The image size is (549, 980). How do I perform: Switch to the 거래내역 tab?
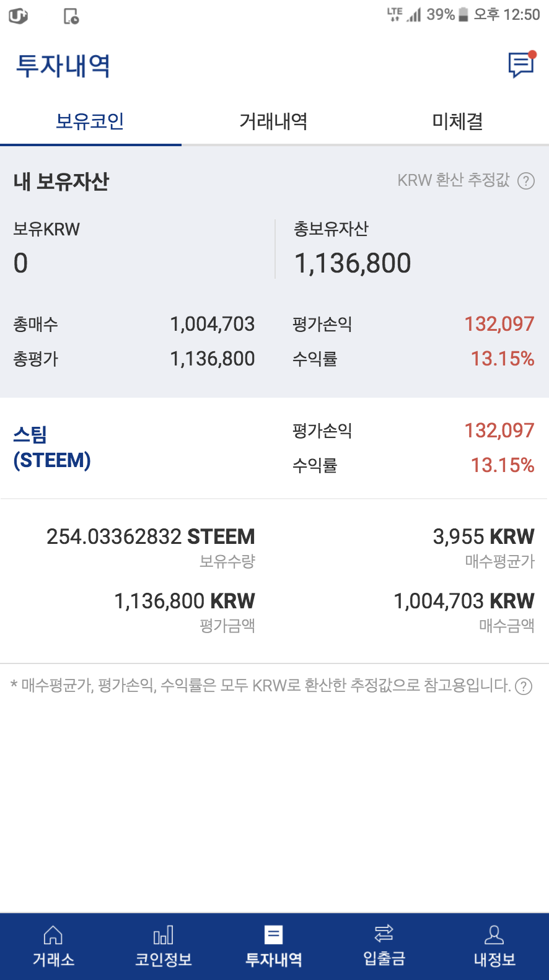(273, 121)
